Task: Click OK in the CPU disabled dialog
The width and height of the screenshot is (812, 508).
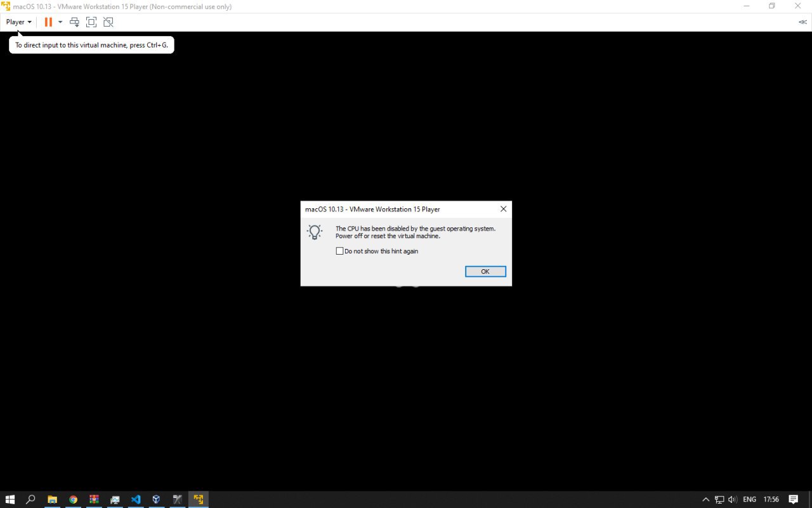Action: pyautogui.click(x=485, y=271)
